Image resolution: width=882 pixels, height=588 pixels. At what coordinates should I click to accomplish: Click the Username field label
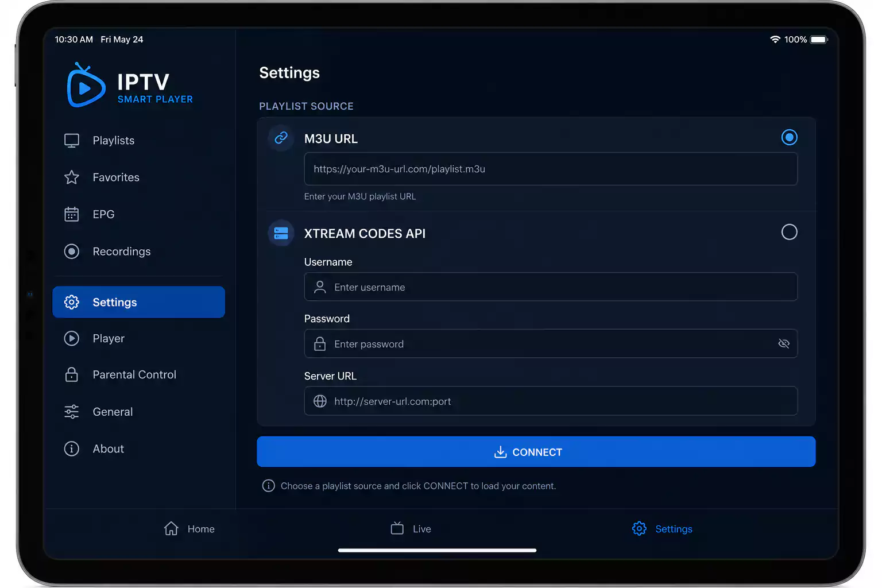coord(328,262)
